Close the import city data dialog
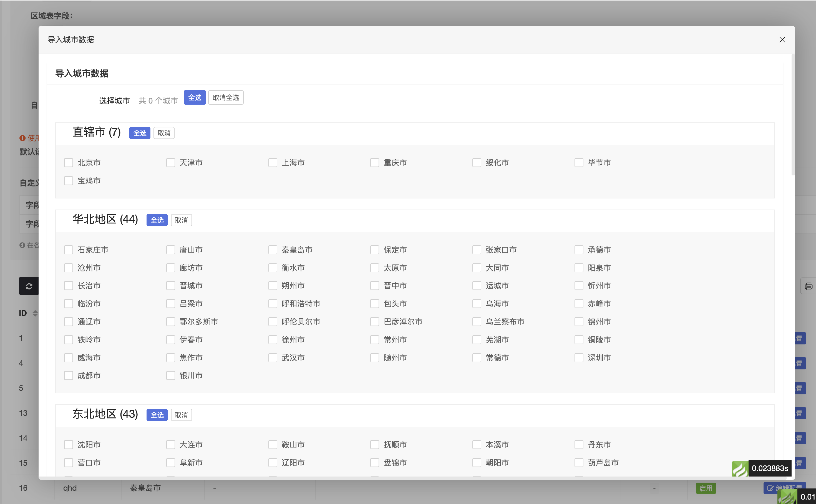The image size is (816, 504). click(x=782, y=40)
